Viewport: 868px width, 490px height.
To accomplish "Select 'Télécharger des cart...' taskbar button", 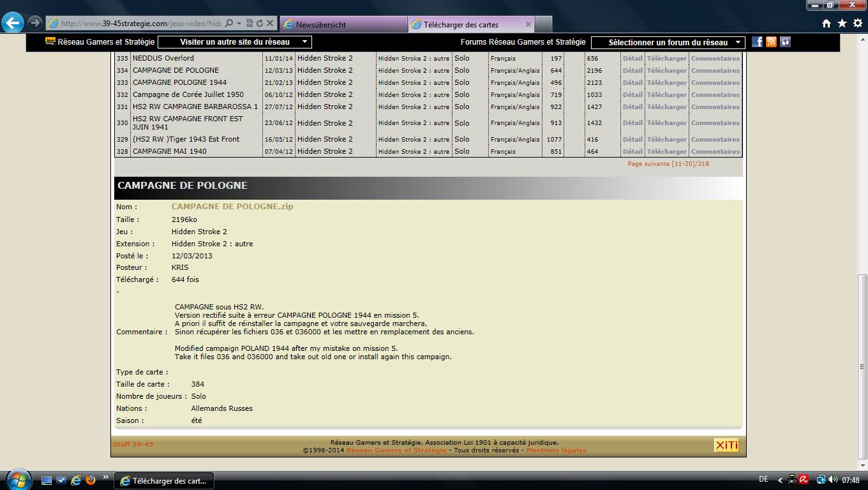I will click(164, 480).
